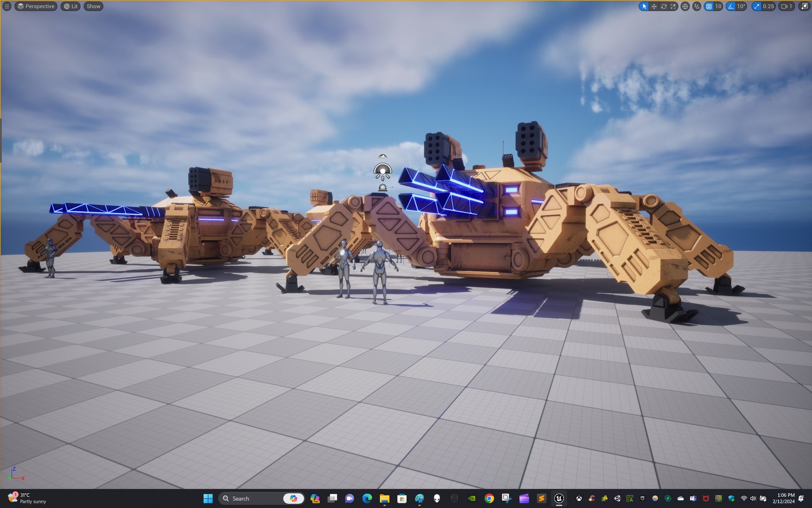Switch to Unreal Engine taskbar icon
The image size is (812, 508).
pos(559,498)
